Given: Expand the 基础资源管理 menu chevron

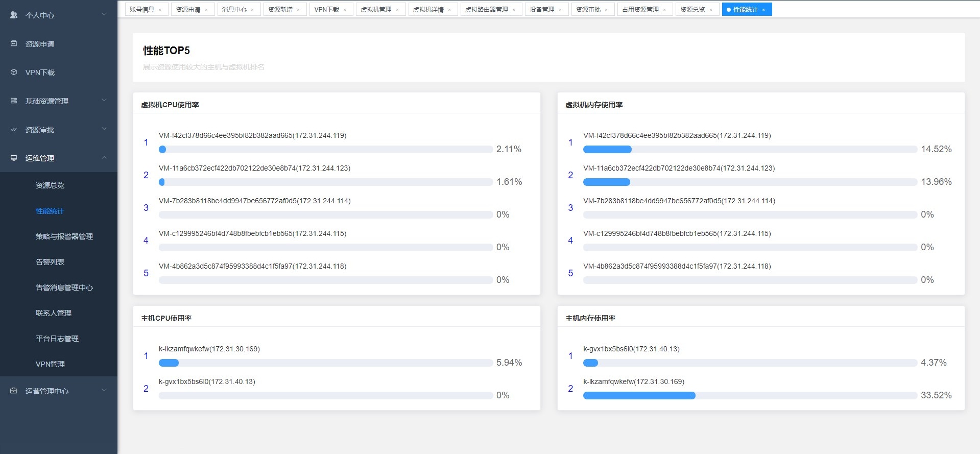Looking at the screenshot, I should coord(104,101).
